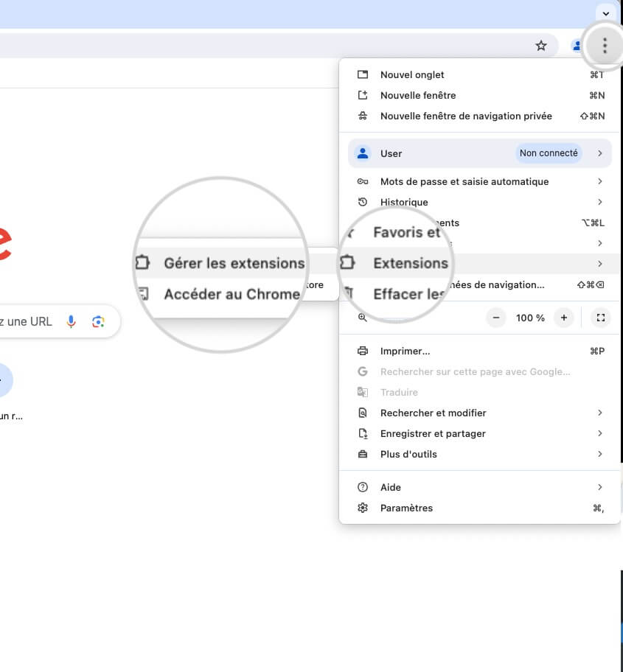Click the Gérer les extensions puzzle icon
The image size is (623, 672).
click(142, 262)
